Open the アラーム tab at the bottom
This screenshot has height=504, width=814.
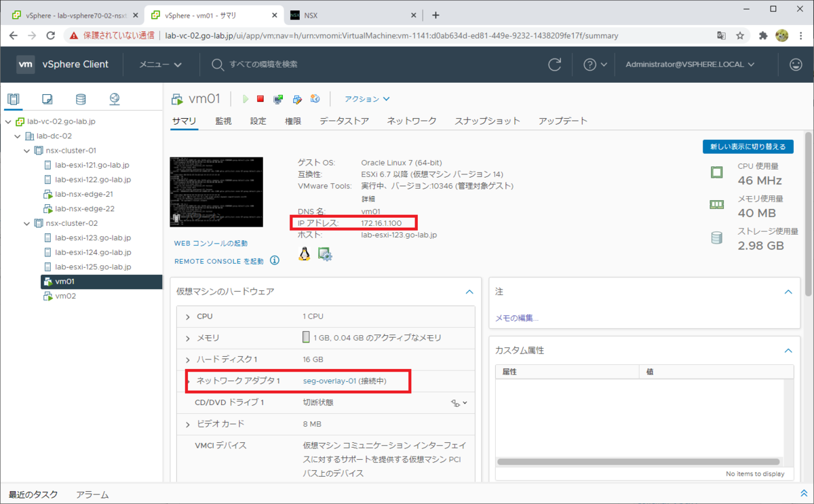(x=92, y=495)
